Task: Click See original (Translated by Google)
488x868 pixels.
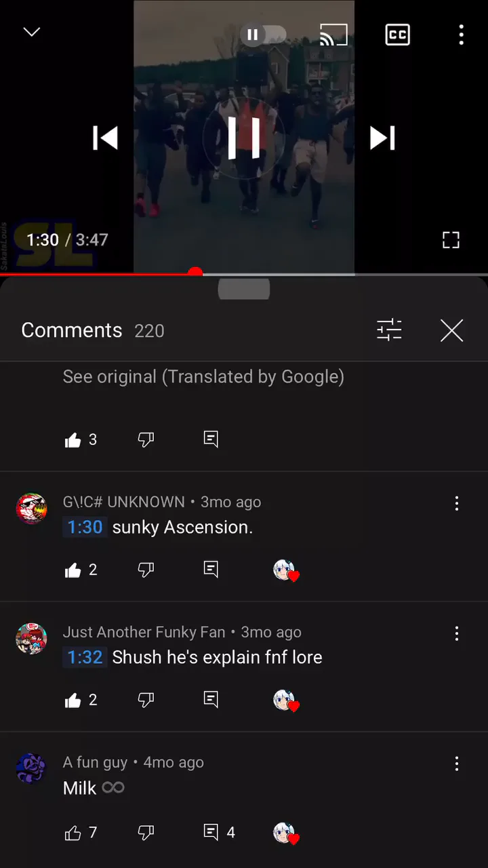Action: click(203, 377)
